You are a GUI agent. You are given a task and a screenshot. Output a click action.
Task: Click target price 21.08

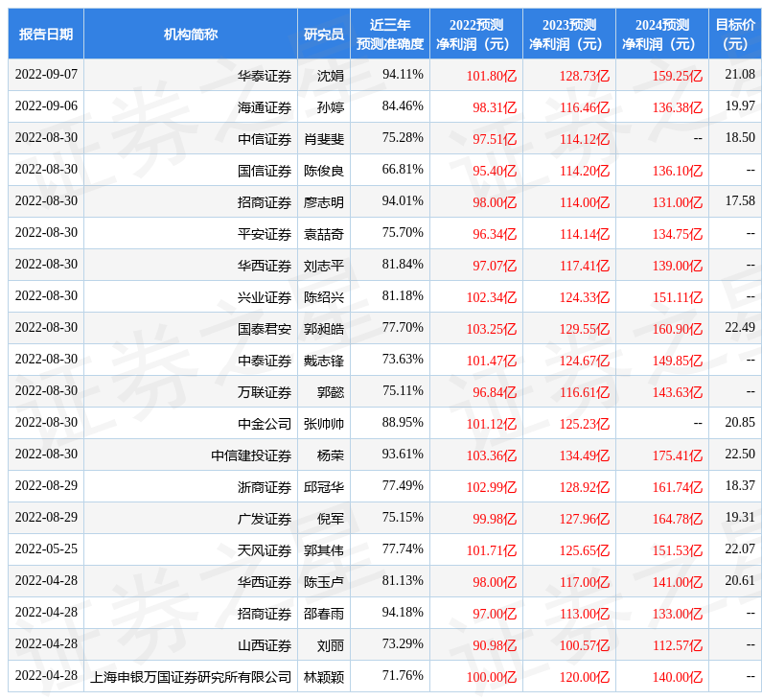click(x=740, y=75)
